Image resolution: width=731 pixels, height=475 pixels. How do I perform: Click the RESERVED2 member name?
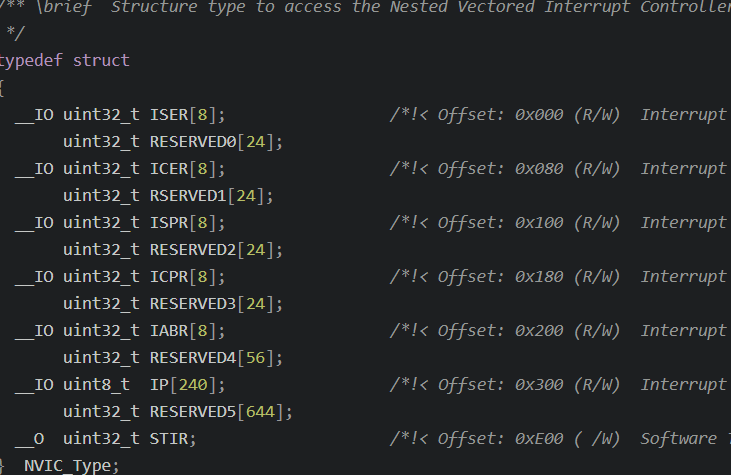pos(193,250)
